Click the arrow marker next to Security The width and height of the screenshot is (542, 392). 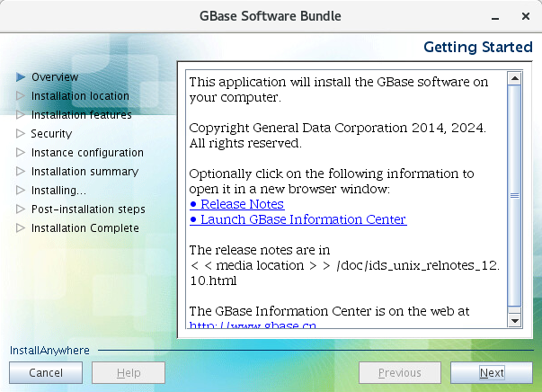point(21,133)
